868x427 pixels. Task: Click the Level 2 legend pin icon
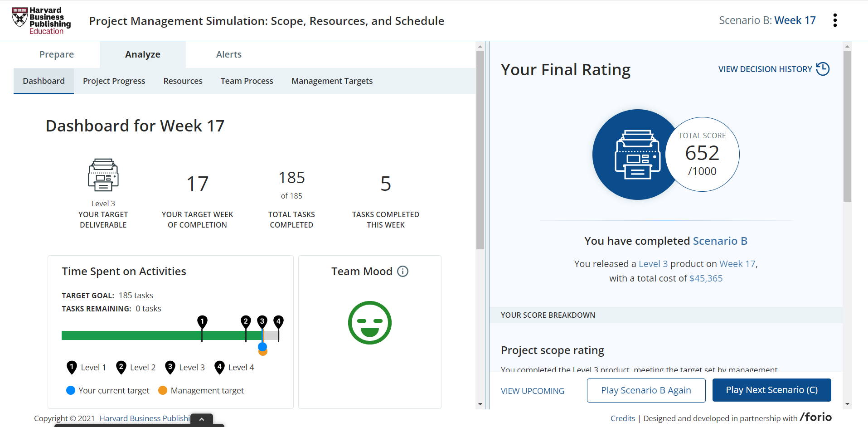pyautogui.click(x=121, y=368)
